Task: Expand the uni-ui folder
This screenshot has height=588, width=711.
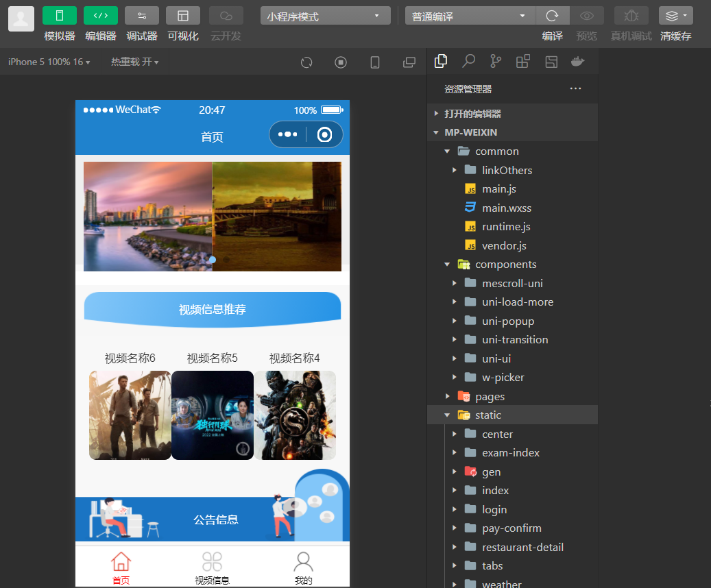Action: [512, 358]
